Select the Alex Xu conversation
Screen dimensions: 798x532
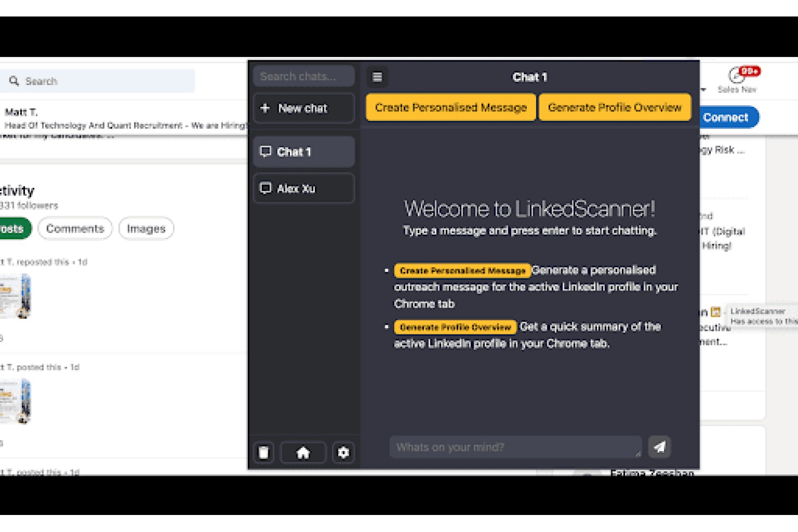click(304, 188)
